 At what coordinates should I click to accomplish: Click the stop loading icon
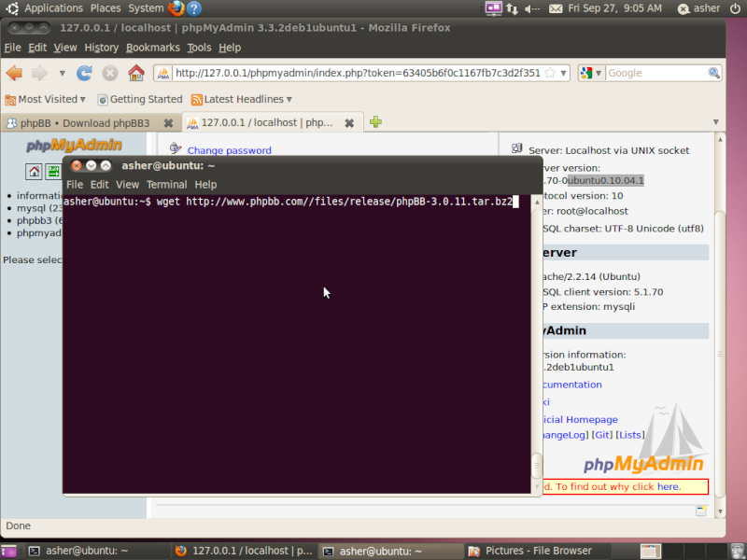[x=110, y=73]
